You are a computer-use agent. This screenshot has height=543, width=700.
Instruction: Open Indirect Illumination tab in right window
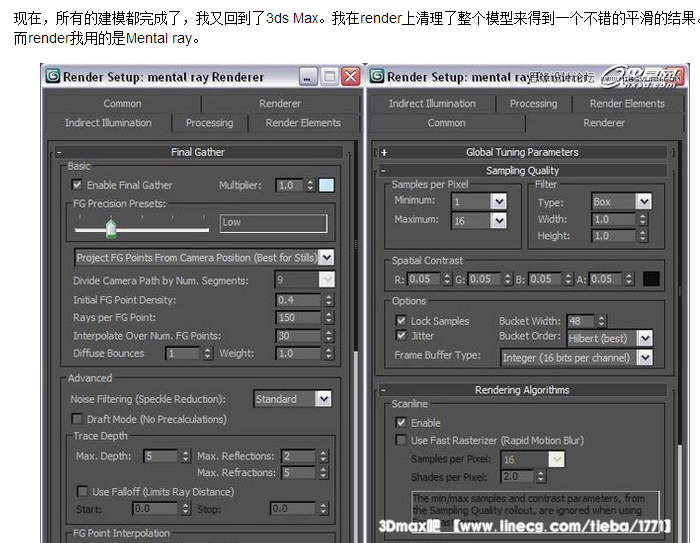(432, 104)
